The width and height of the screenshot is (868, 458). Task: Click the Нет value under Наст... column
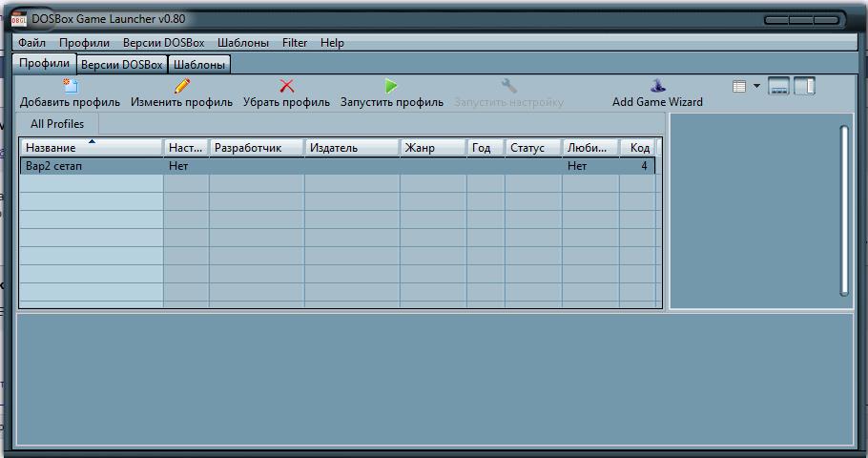coord(178,166)
